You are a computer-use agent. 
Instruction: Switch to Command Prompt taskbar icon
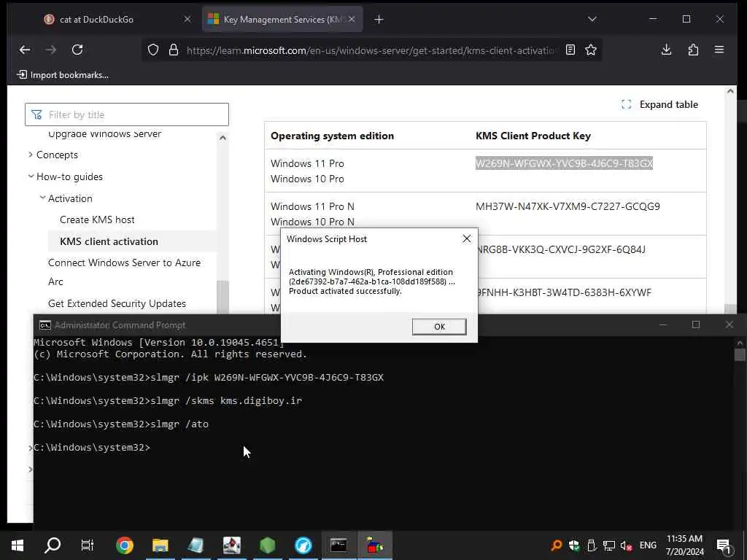[338, 545]
